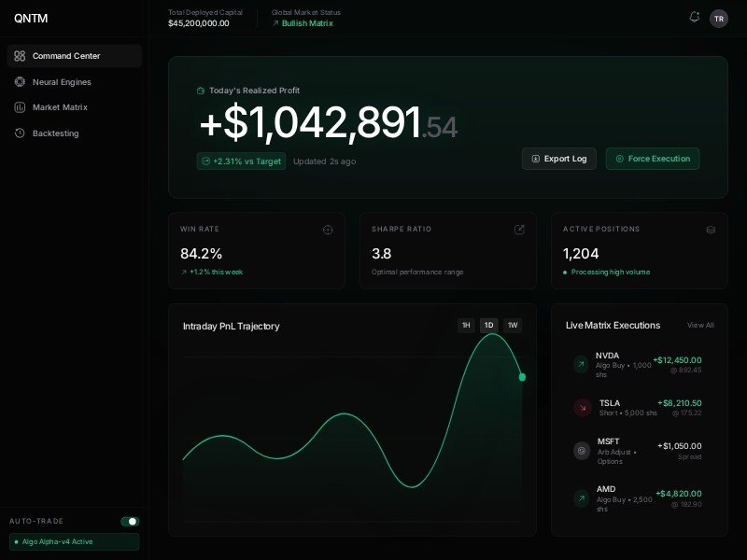The image size is (747, 560).
Task: Click the Win Rate target icon
Action: (x=328, y=230)
